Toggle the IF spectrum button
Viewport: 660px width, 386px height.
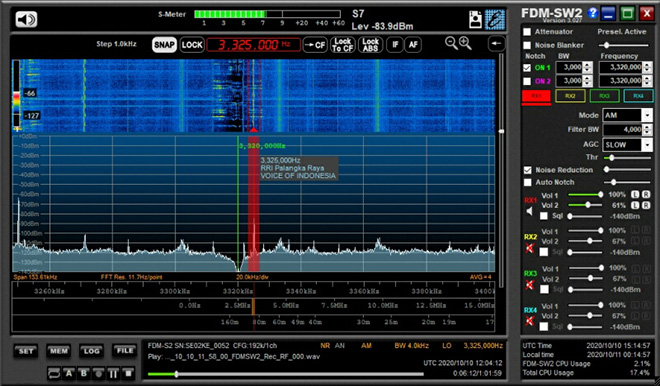(395, 45)
